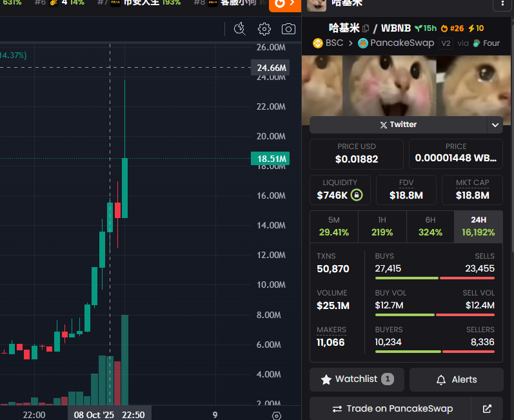
Task: Click the BUYS 27,415 value
Action: click(x=388, y=268)
